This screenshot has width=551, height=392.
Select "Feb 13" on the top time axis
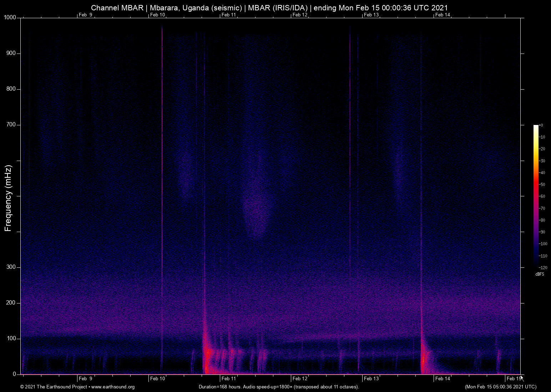[x=371, y=15]
